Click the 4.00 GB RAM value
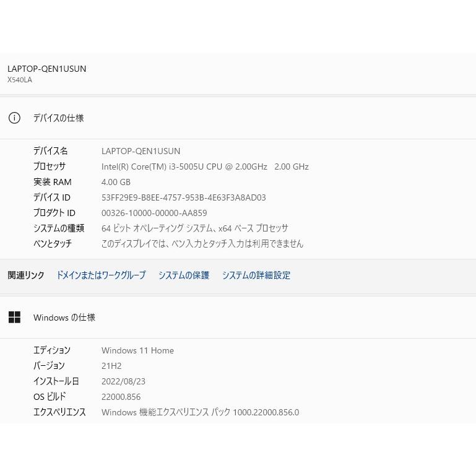The image size is (476, 476). click(x=116, y=182)
